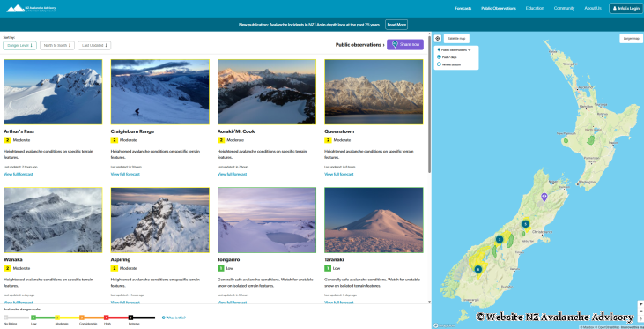Open the Aspiring peak photo thumbnail
This screenshot has height=329, width=644.
tap(159, 220)
